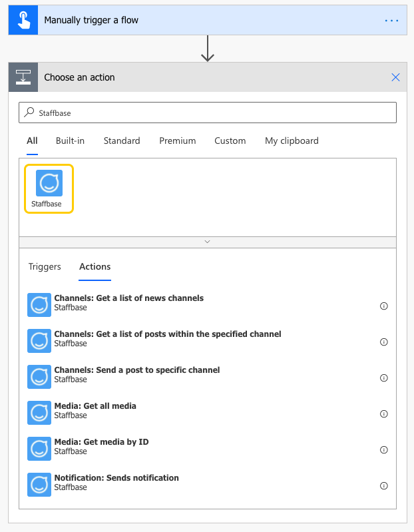Open the trigger's three-dot options menu
The image size is (414, 532).
(391, 21)
